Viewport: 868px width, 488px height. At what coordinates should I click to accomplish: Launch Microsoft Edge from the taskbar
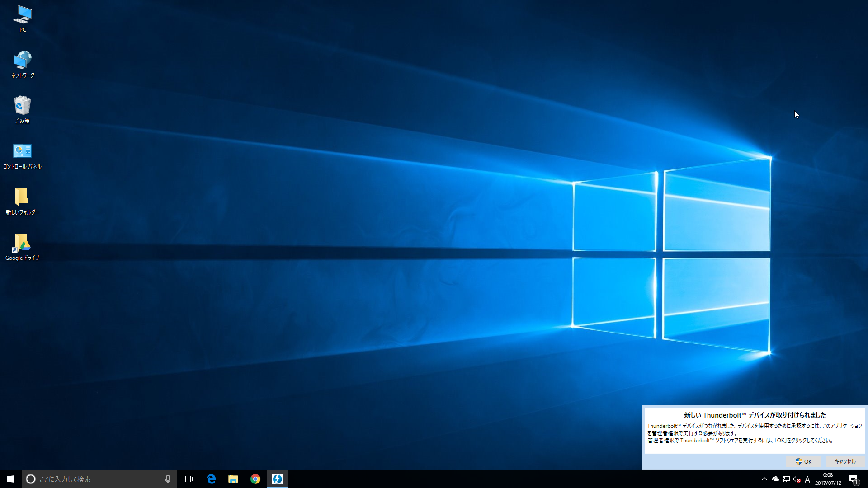tap(211, 479)
